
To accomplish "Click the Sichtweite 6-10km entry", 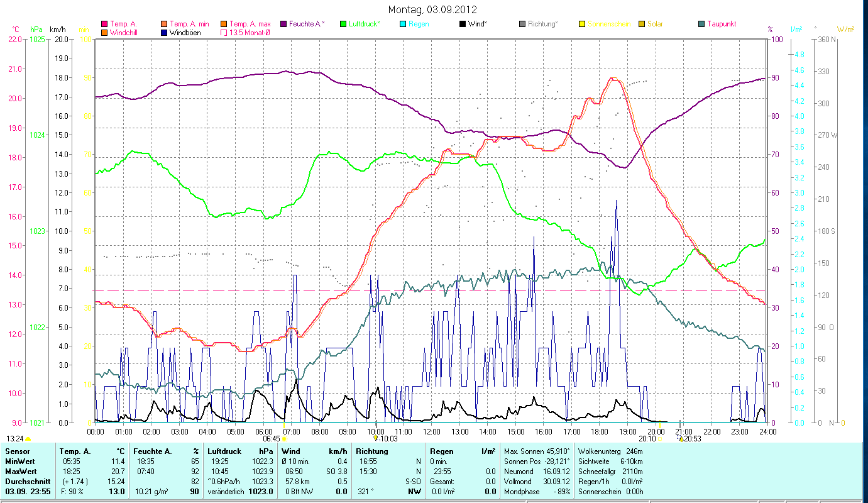I will click(x=610, y=462).
